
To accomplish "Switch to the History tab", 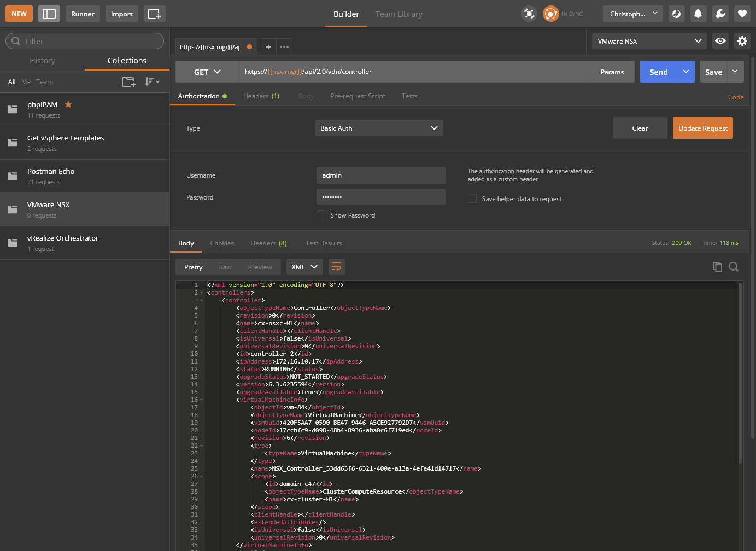I will tap(42, 61).
